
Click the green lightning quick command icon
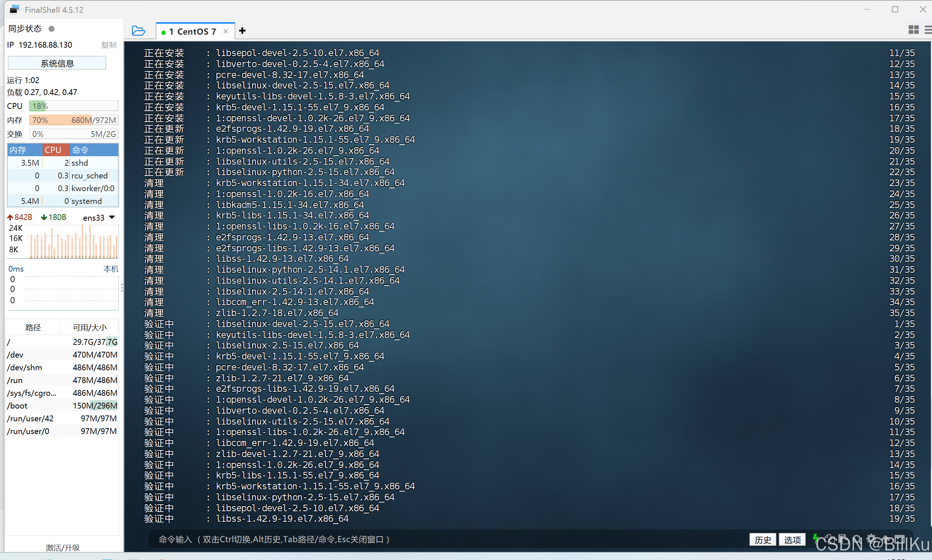(x=815, y=539)
